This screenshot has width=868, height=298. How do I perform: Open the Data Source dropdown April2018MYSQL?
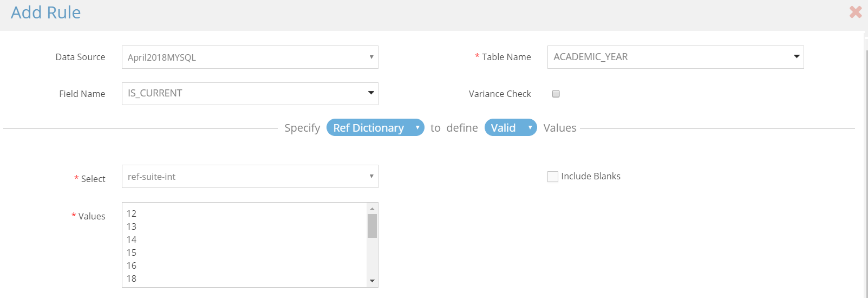(x=250, y=57)
